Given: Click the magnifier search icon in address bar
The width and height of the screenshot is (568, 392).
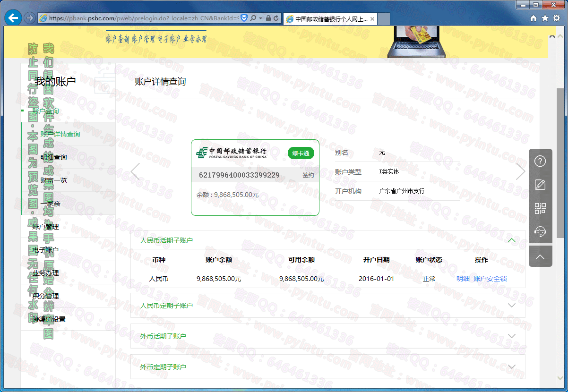Looking at the screenshot, I should [253, 18].
